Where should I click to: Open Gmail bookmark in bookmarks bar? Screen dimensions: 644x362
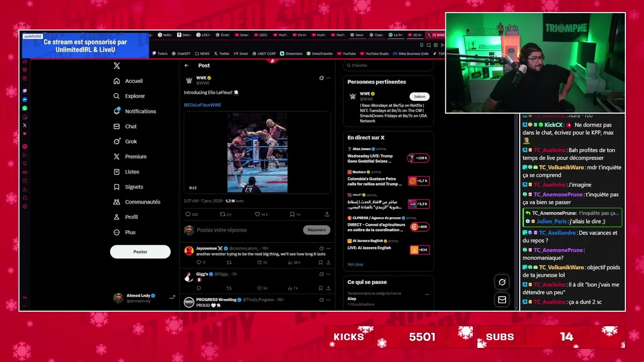[x=241, y=54]
